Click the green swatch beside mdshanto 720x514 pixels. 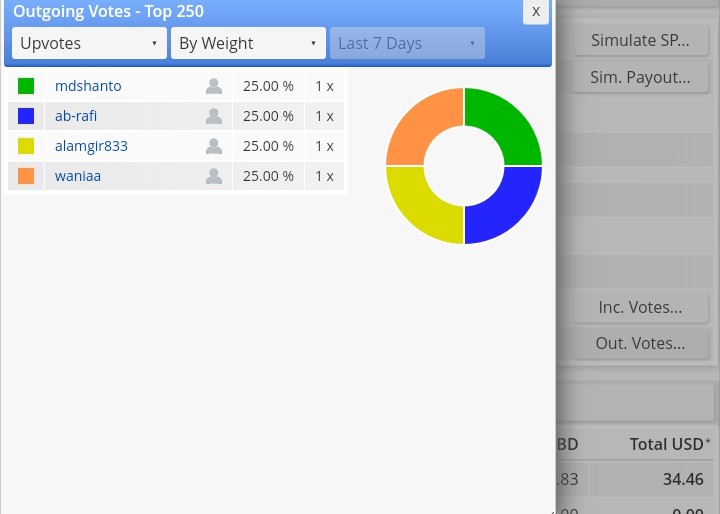(x=26, y=86)
